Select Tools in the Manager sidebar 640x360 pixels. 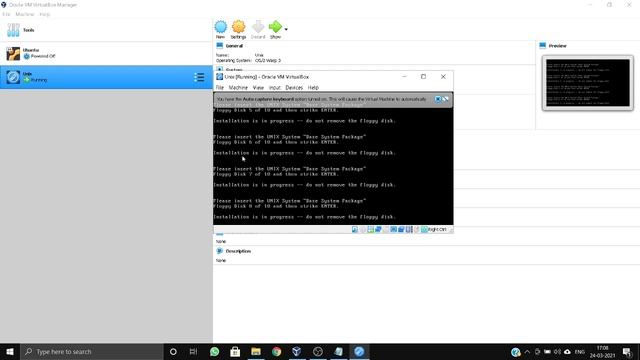click(106, 30)
